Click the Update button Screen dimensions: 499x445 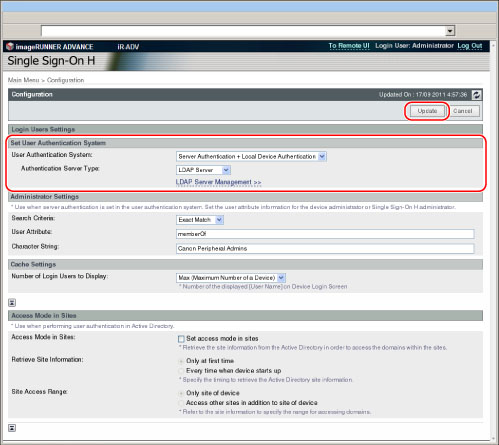(427, 111)
